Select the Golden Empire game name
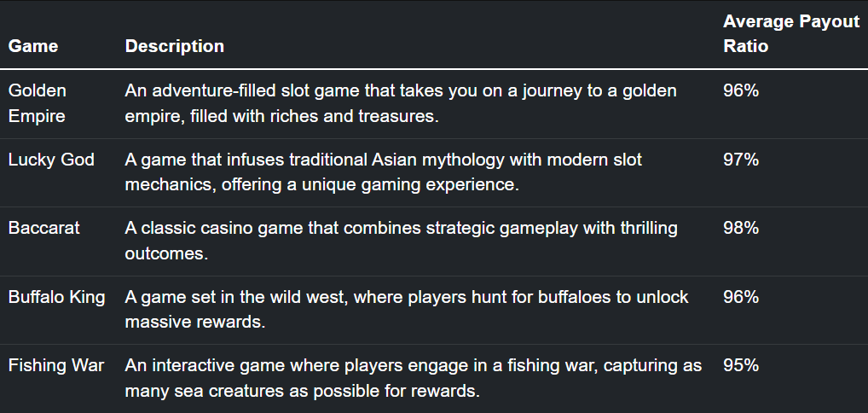This screenshot has height=413, width=868. (x=37, y=103)
